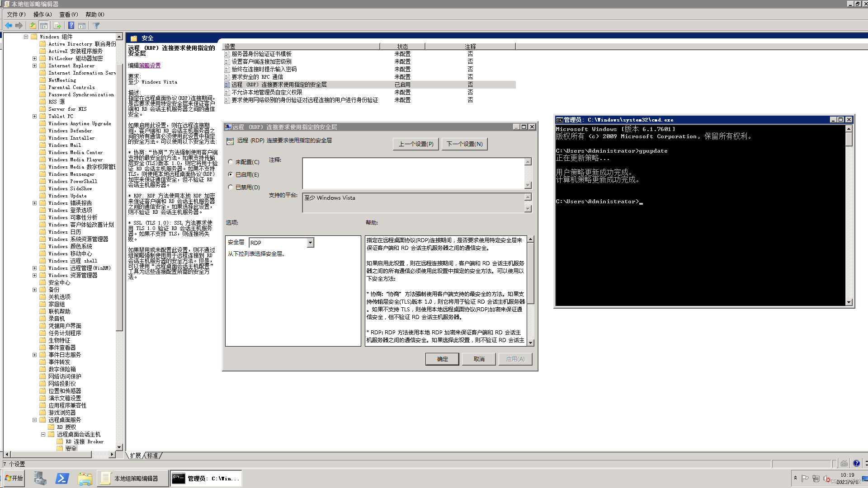Screen dimensions: 868x488
Task: Show hidden tray icons arrow
Action: pos(795,478)
